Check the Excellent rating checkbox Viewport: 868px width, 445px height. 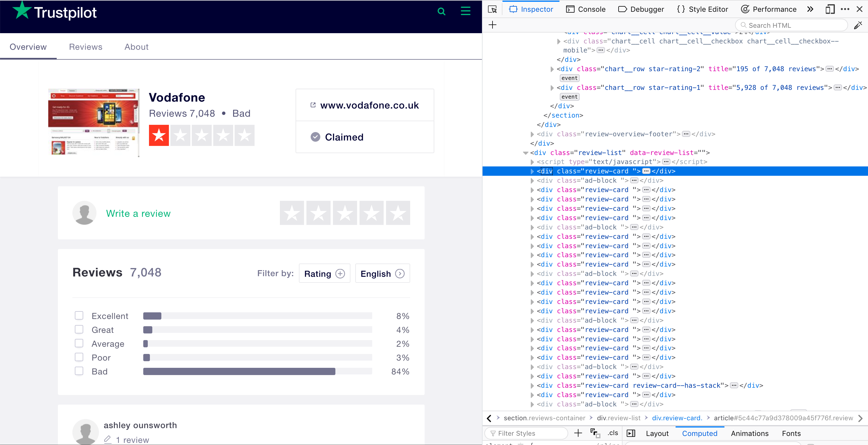pyautogui.click(x=79, y=316)
